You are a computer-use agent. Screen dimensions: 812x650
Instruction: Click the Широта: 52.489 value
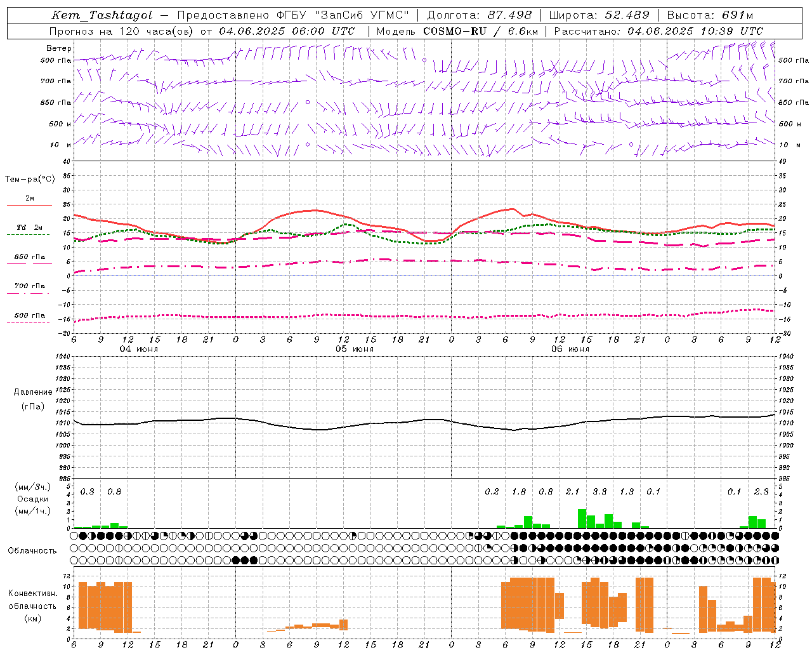pos(599,15)
